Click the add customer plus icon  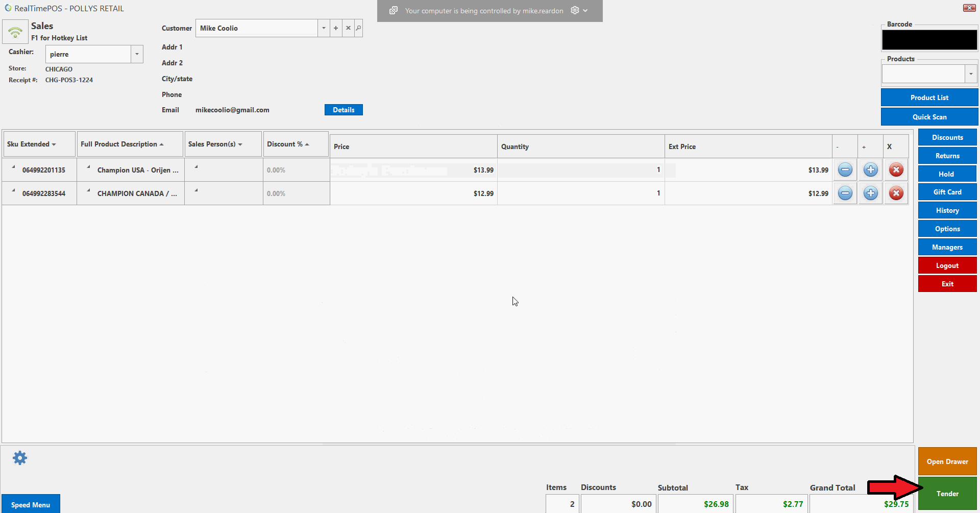[336, 28]
